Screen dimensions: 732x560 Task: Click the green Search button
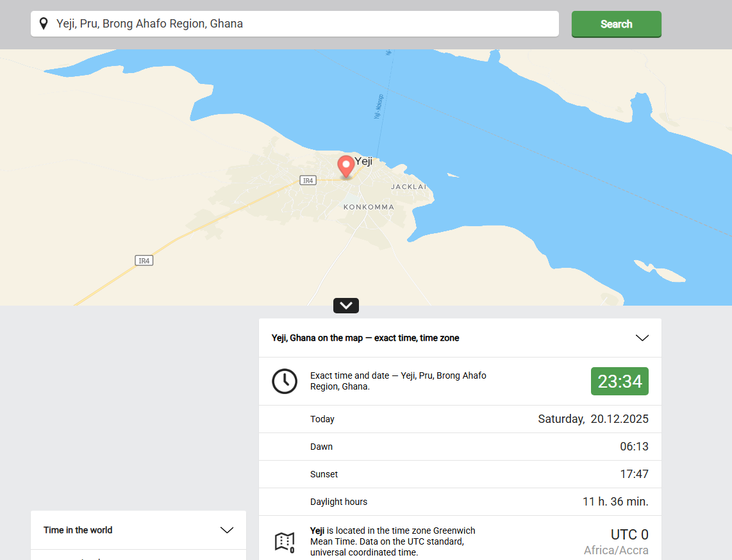pyautogui.click(x=616, y=24)
